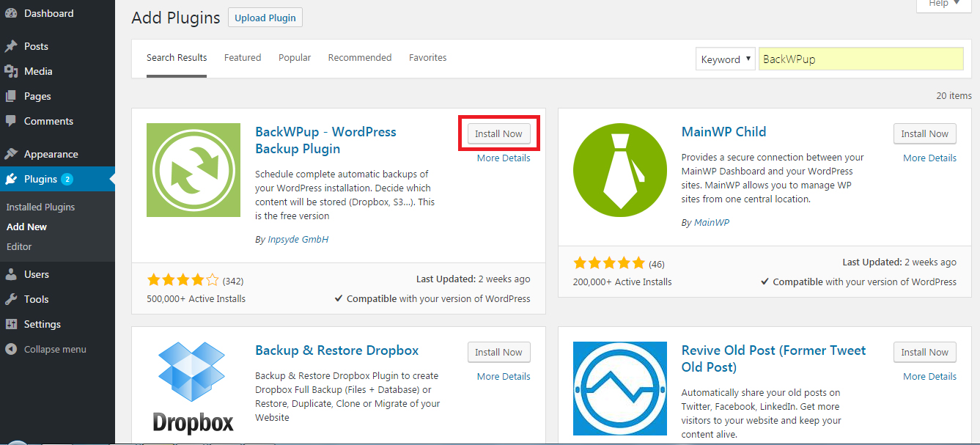This screenshot has height=445, width=980.
Task: Open More Details for Revive Old Post
Action: point(930,377)
